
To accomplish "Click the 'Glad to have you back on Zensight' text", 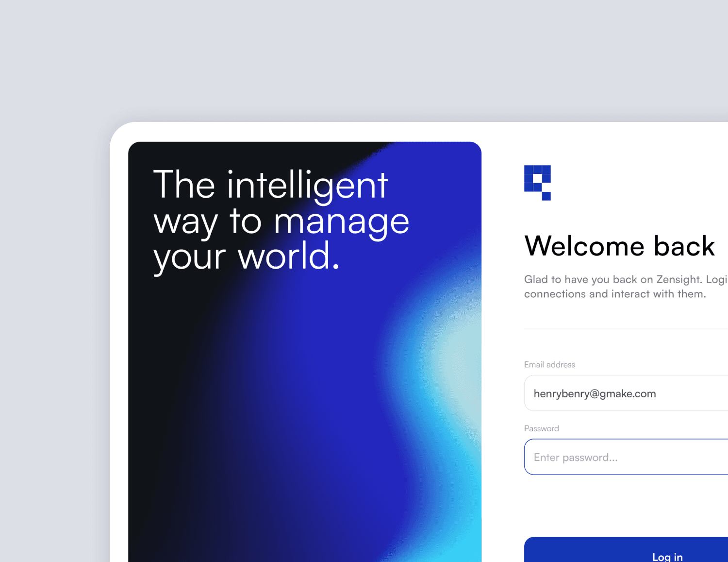I will (x=613, y=279).
